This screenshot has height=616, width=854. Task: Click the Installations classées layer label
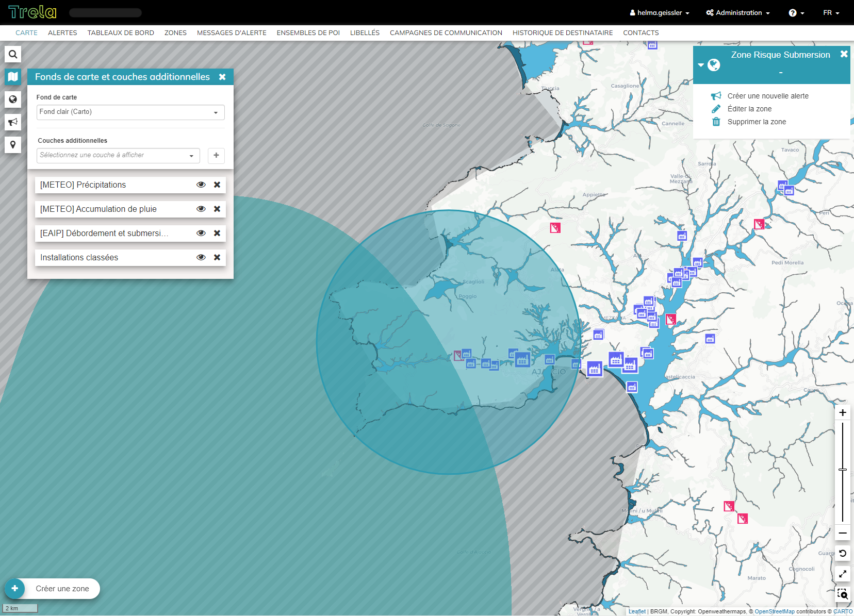(79, 257)
